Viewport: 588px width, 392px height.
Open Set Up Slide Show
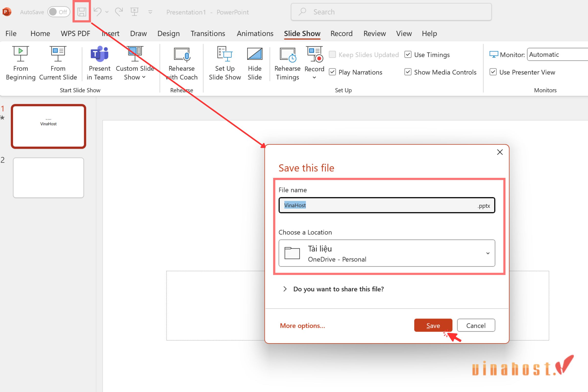[x=225, y=63]
